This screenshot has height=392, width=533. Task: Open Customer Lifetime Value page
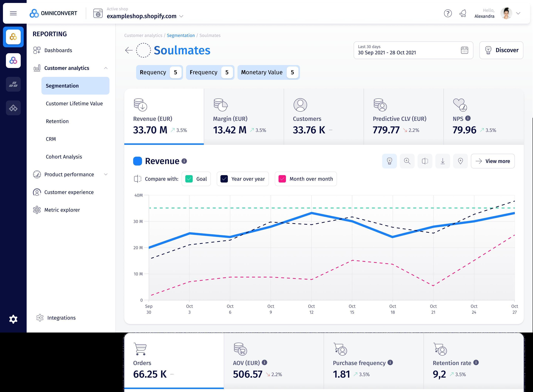click(74, 103)
